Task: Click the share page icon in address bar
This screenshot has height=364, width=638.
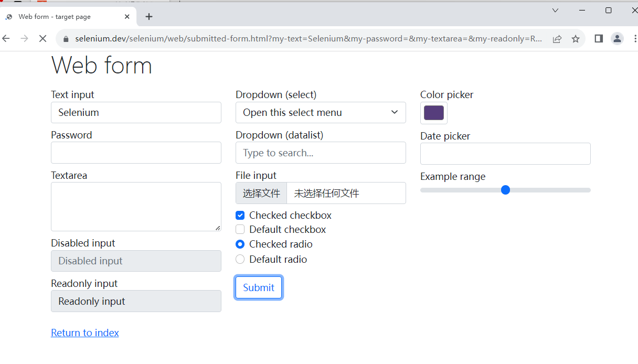Action: click(557, 39)
